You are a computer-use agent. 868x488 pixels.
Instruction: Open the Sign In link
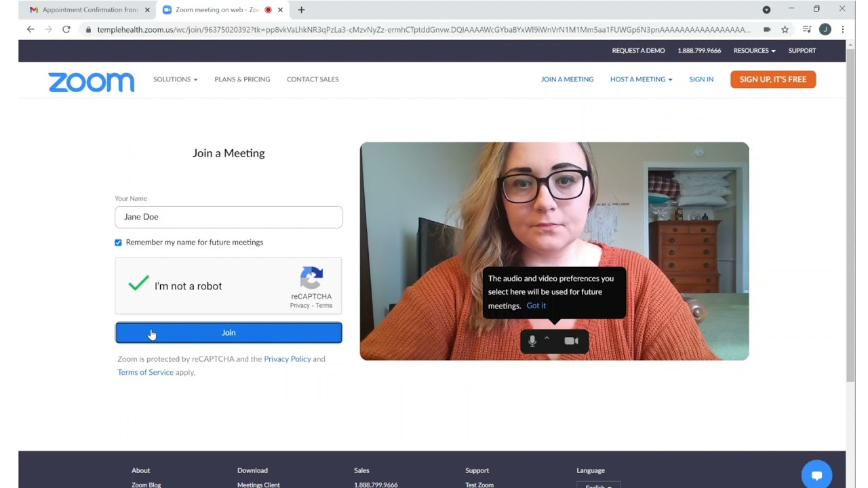701,79
